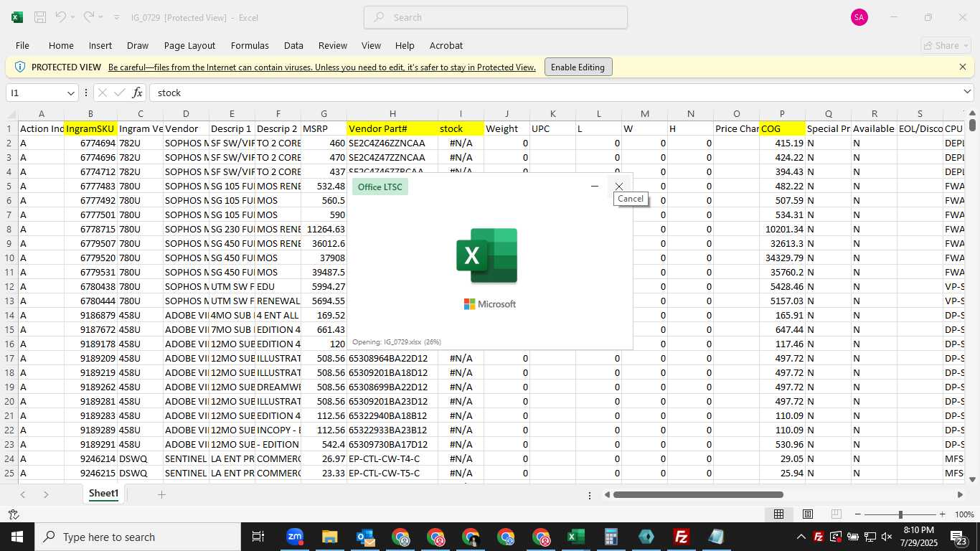
Task: Open FileZilla from the taskbar
Action: pos(681,537)
